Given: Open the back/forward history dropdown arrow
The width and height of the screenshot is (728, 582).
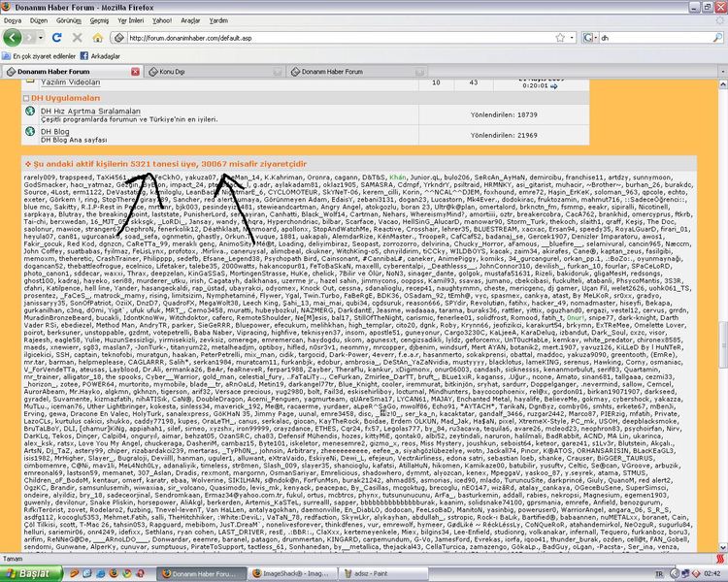Looking at the screenshot, I should [x=41, y=38].
